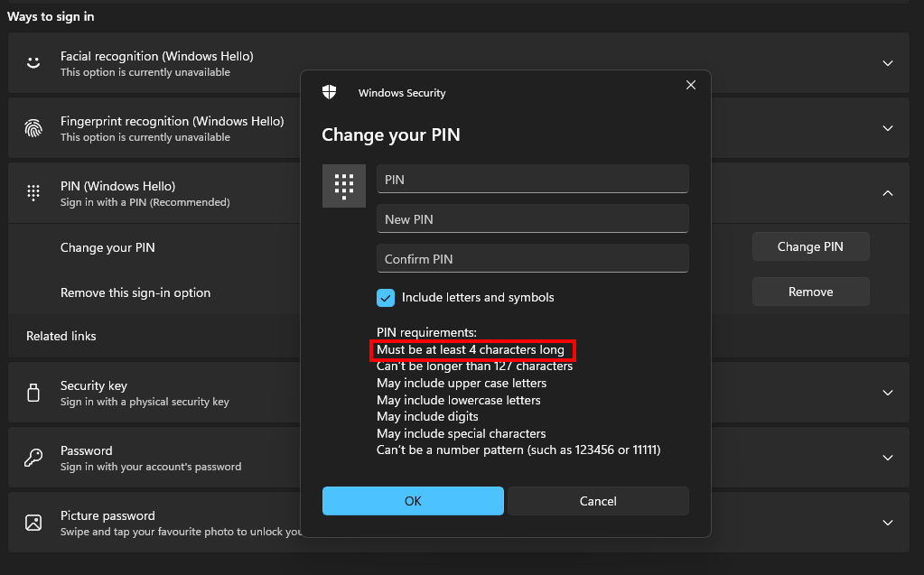Click 'May include special characters' text
The image size is (924, 575).
[461, 433]
